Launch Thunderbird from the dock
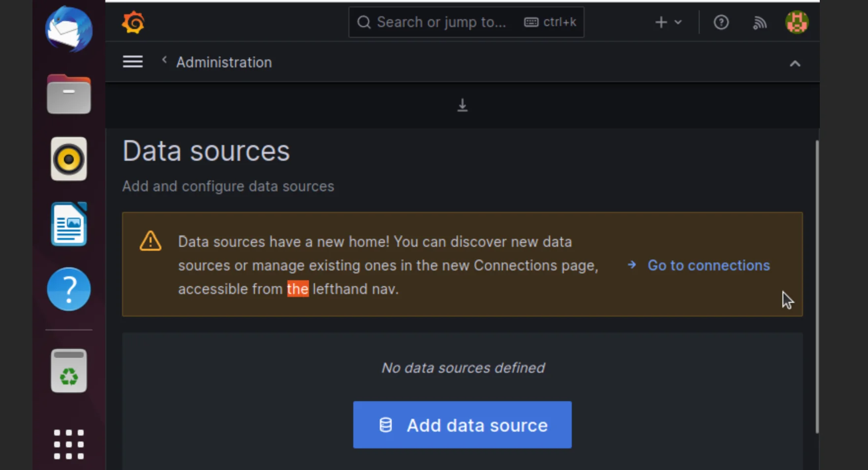 point(68,29)
